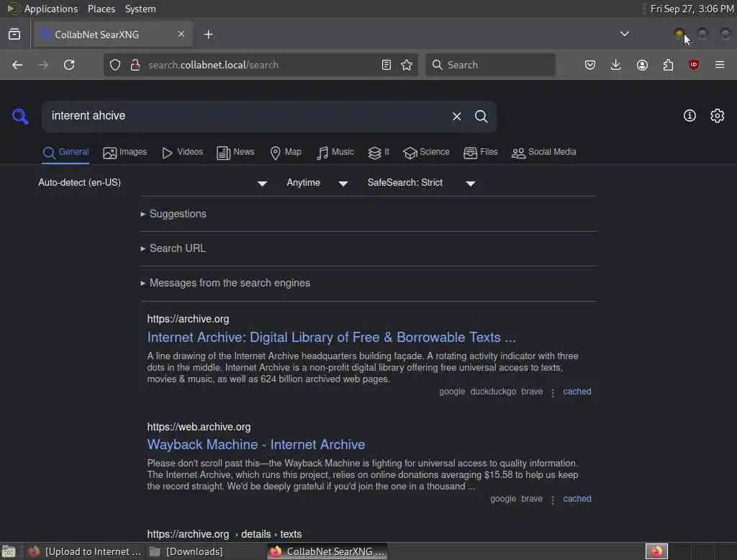Click the workspace switcher Firefox thumbnail
Viewport: 737px width, 560px height.
[x=656, y=551]
